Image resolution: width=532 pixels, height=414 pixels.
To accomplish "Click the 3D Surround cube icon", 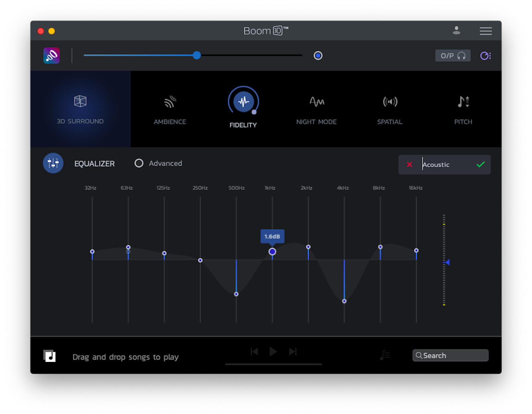I will click(x=80, y=101).
